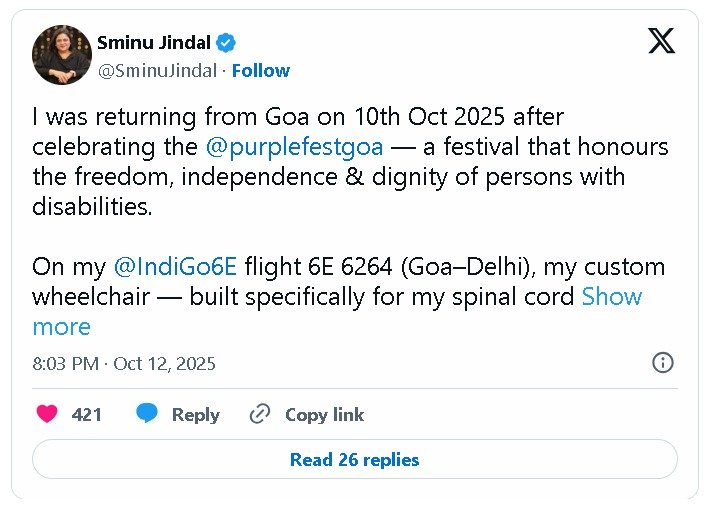Viewport: 707px width, 516px height.
Task: Follow Sminu Jindal's account
Action: coord(261,70)
